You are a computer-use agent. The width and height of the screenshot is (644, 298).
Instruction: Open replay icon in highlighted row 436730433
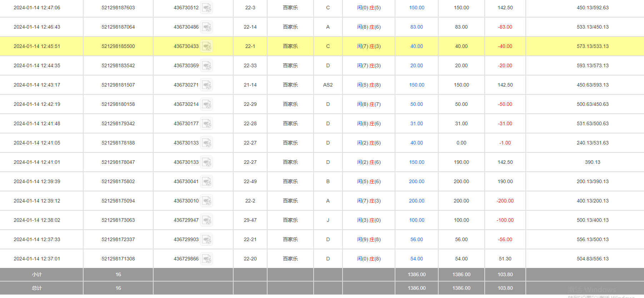[206, 47]
